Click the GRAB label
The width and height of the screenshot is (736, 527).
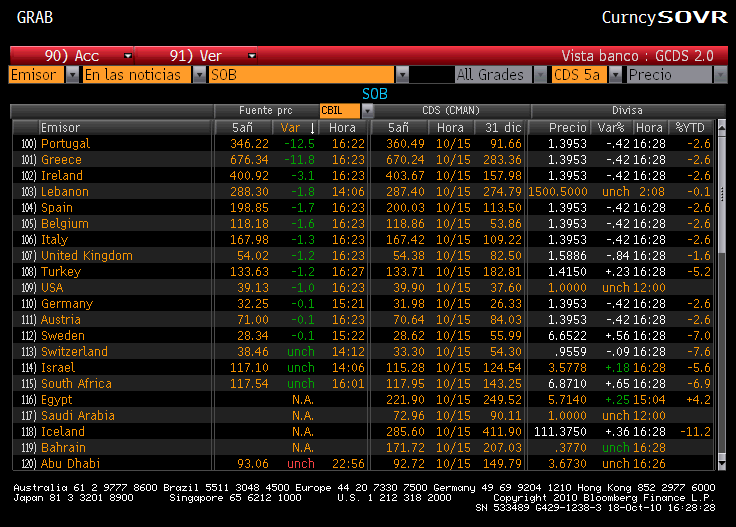click(35, 17)
